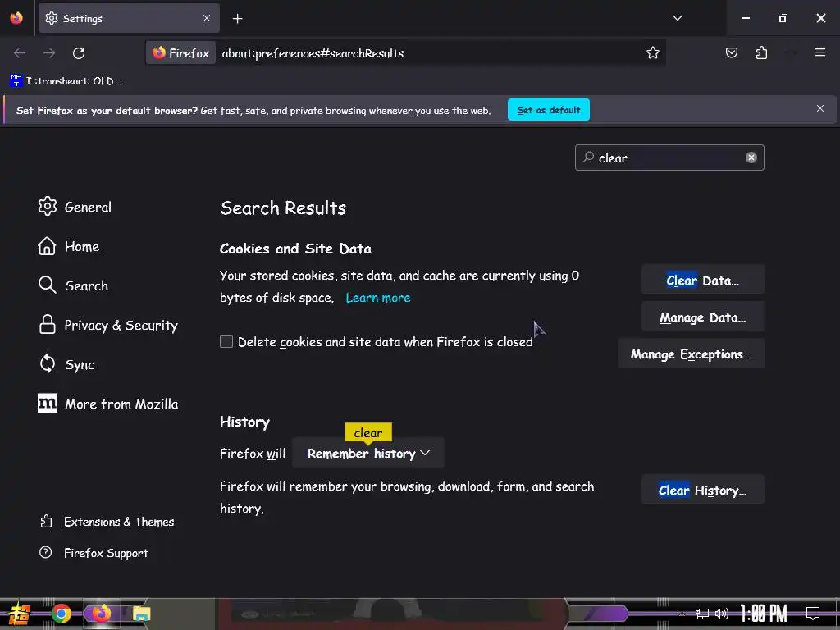
Task: Select the Settings tab
Action: tap(129, 18)
